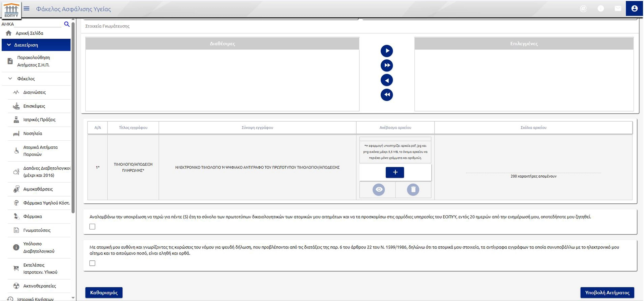This screenshot has height=301, width=644.
Task: Collapse the Φάκελος tree group
Action: click(11, 79)
